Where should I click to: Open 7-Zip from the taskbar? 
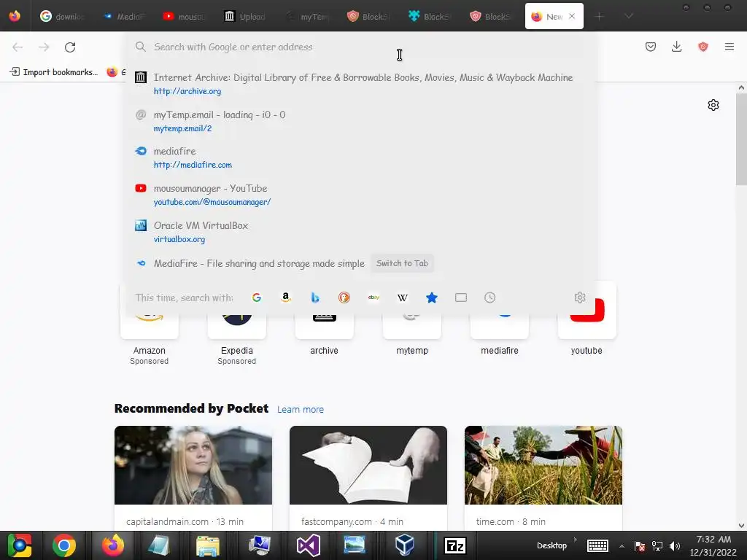pyautogui.click(x=454, y=545)
